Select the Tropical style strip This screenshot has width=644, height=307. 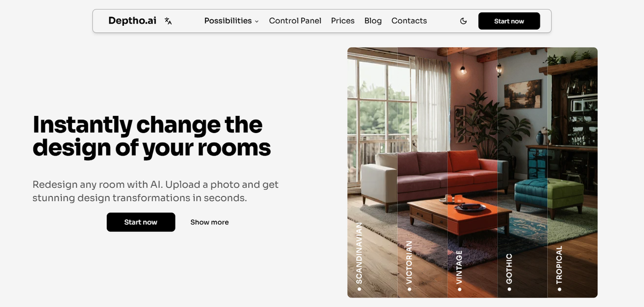pyautogui.click(x=572, y=172)
